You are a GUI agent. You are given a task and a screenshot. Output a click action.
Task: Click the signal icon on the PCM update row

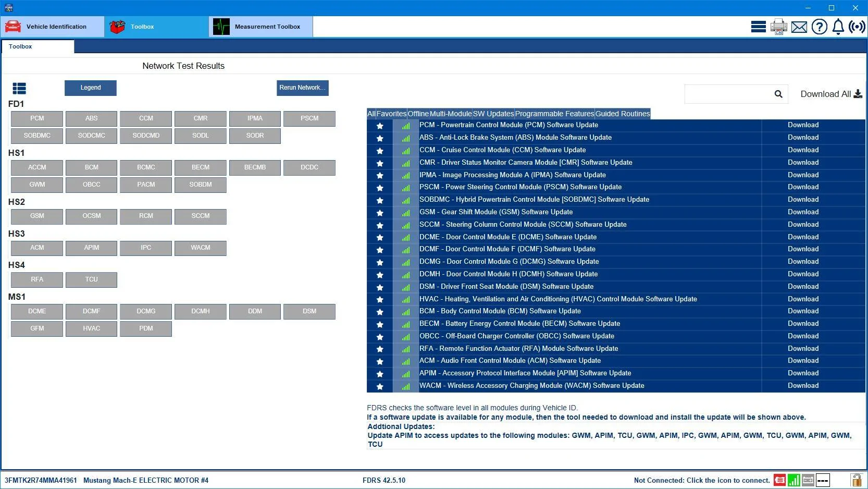(405, 126)
